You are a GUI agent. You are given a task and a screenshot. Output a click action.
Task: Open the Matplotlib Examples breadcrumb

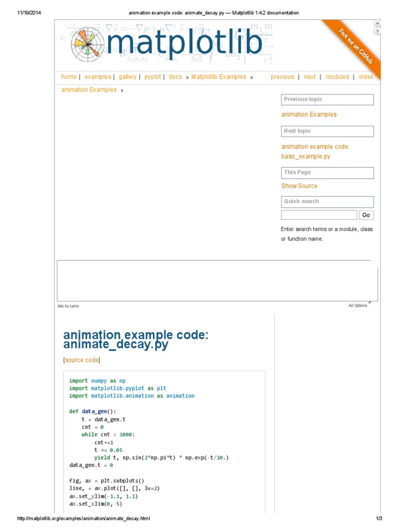click(x=219, y=77)
